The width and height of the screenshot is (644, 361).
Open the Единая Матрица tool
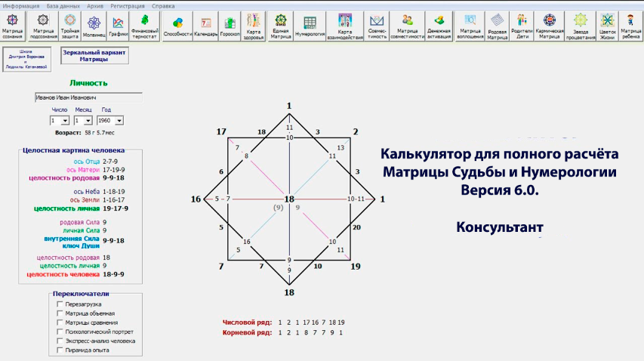(281, 26)
